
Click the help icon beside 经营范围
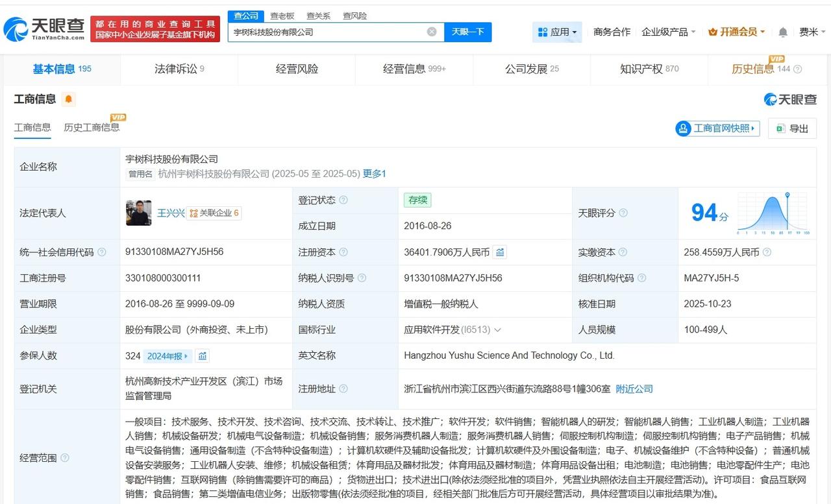64,458
